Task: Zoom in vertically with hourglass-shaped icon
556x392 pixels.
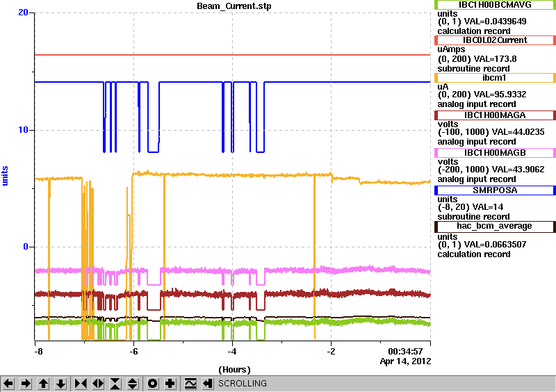Action: click(x=115, y=384)
